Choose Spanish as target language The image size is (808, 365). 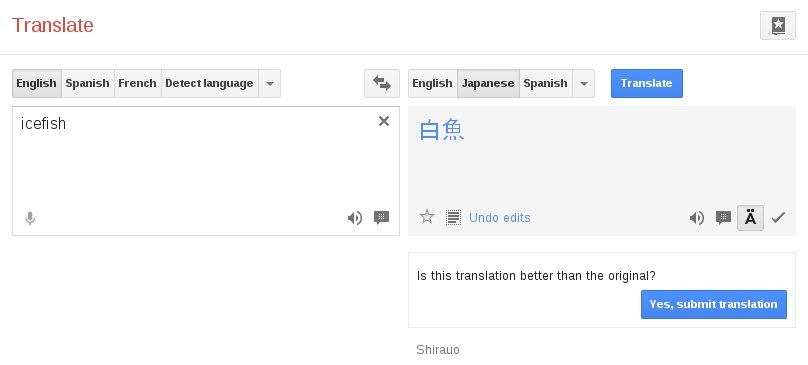(545, 84)
